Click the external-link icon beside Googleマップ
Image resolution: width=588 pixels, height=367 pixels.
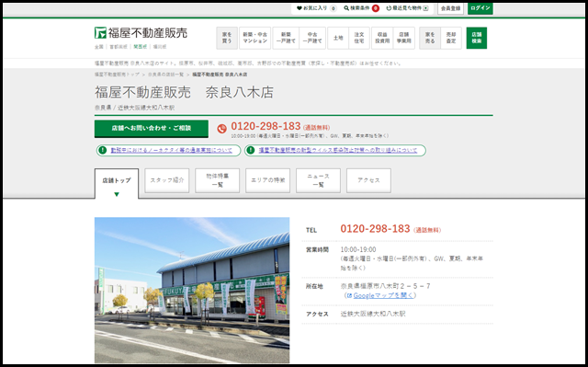coord(349,295)
